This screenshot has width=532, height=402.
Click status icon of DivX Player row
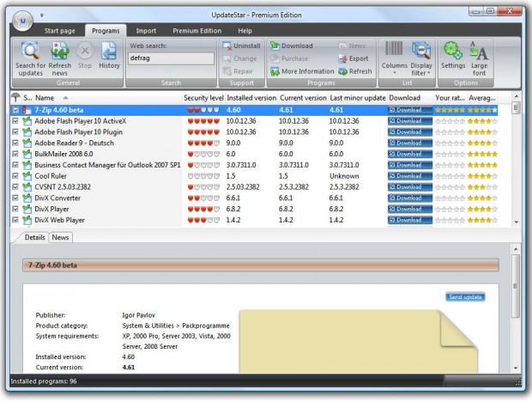point(27,209)
